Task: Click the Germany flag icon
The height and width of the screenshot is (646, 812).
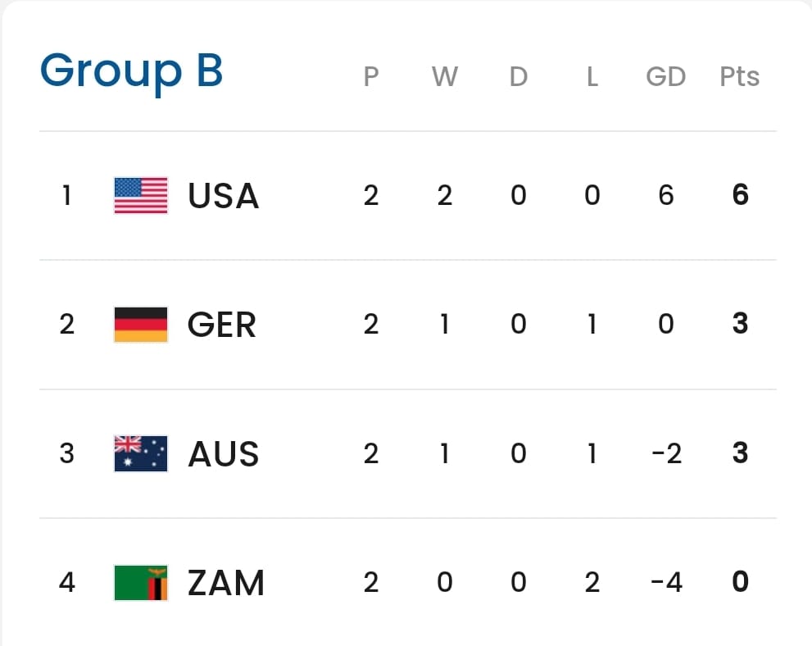Action: click(x=141, y=325)
